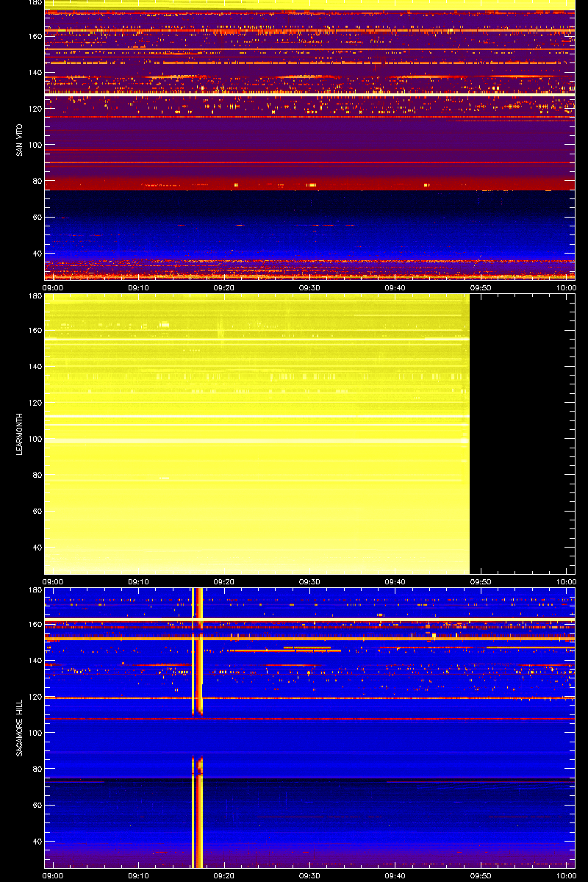Pick 09:10 time label under Sagamore Hill panel
Image resolution: width=588 pixels, height=882 pixels.
click(139, 876)
